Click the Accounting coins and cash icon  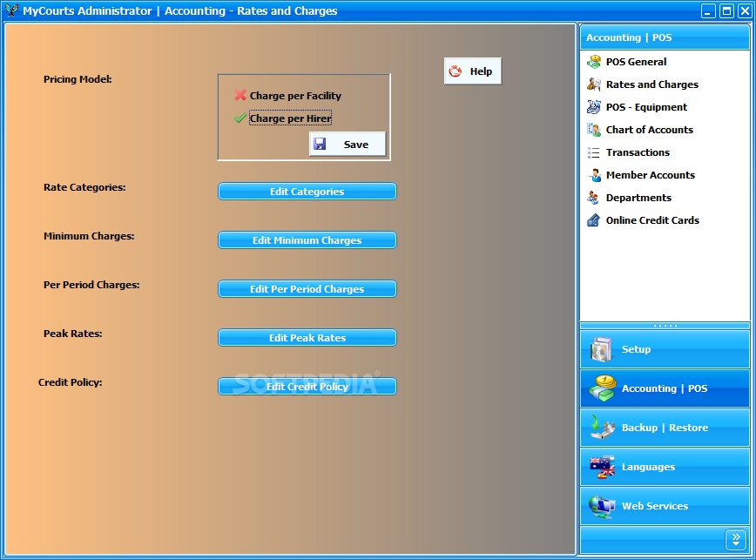602,388
